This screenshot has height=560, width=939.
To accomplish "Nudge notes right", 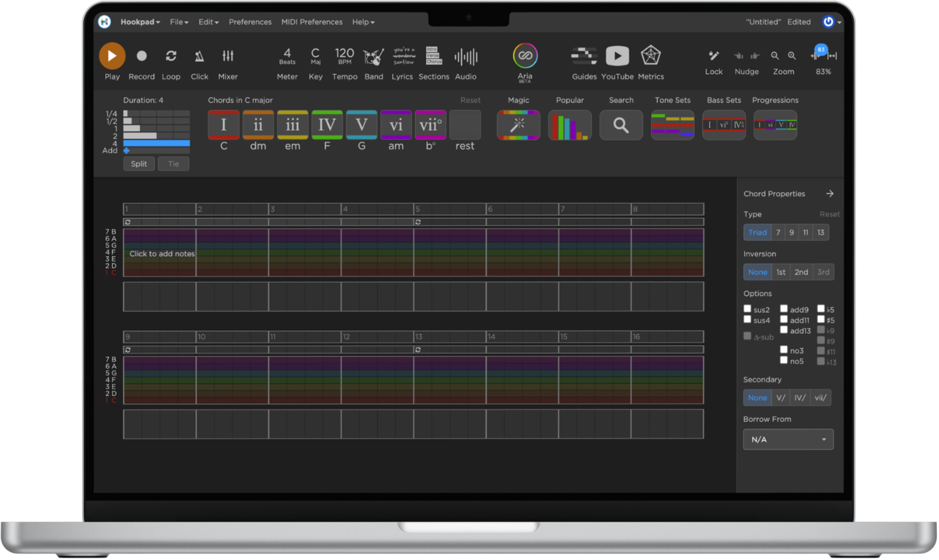I will coord(755,56).
